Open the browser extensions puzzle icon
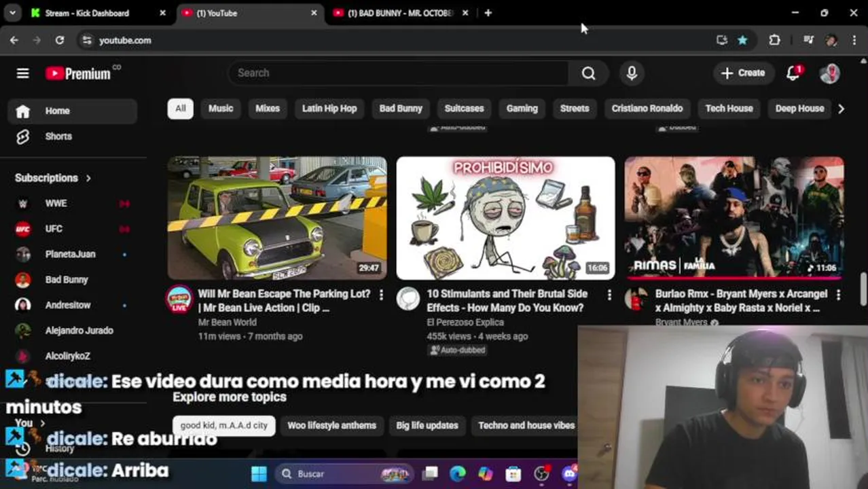 coord(774,41)
